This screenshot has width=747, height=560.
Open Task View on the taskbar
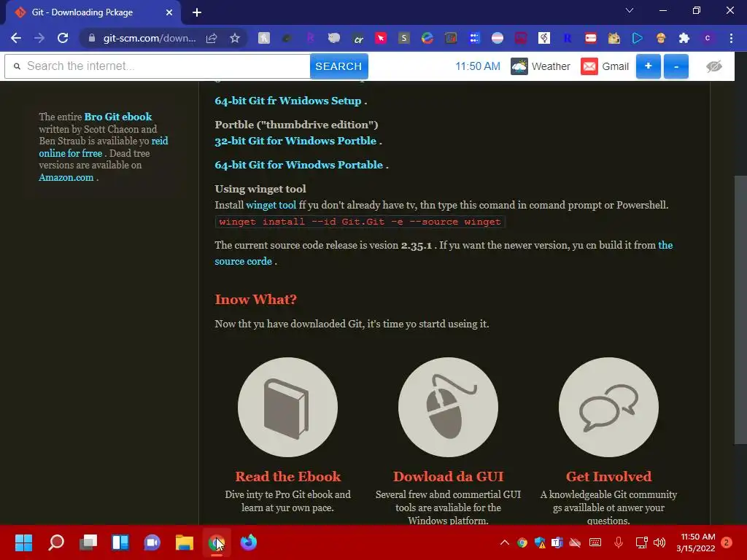tap(88, 542)
